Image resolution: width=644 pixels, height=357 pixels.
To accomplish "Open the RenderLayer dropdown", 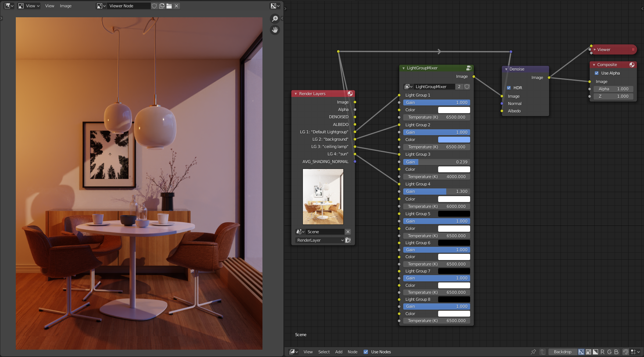I will pos(320,240).
